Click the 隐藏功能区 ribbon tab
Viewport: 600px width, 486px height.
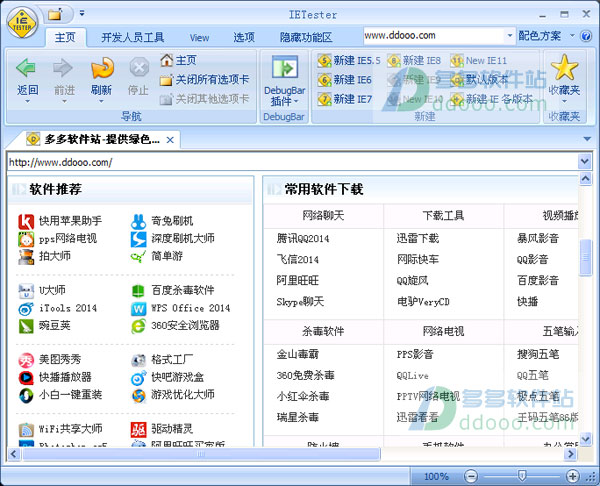[306, 37]
